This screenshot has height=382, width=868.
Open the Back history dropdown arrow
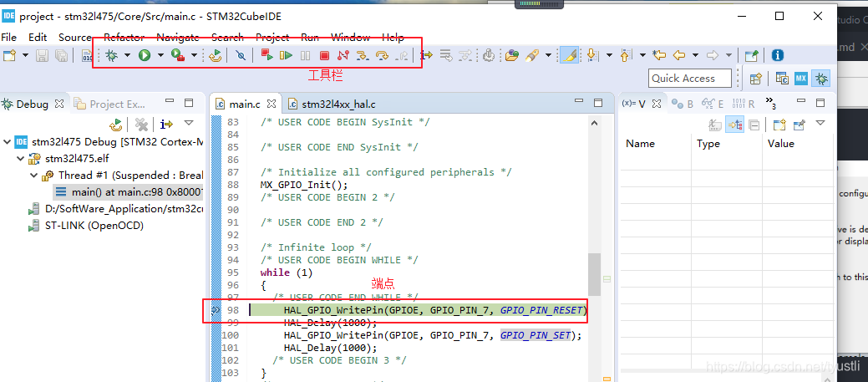(x=695, y=55)
